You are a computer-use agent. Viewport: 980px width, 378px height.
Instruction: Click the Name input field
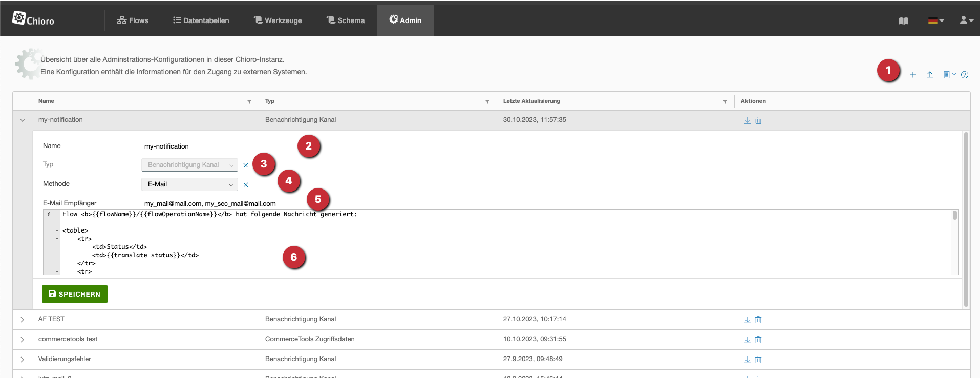pos(212,146)
